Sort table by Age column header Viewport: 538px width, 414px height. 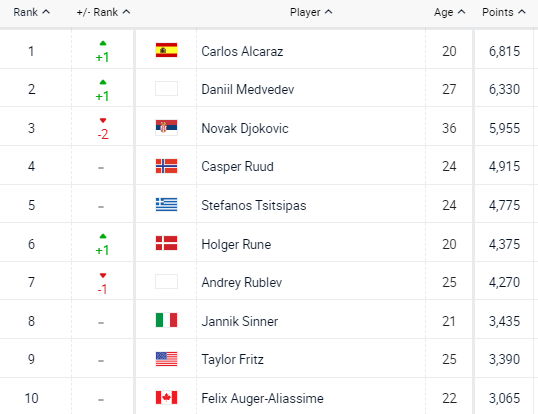[x=449, y=12]
